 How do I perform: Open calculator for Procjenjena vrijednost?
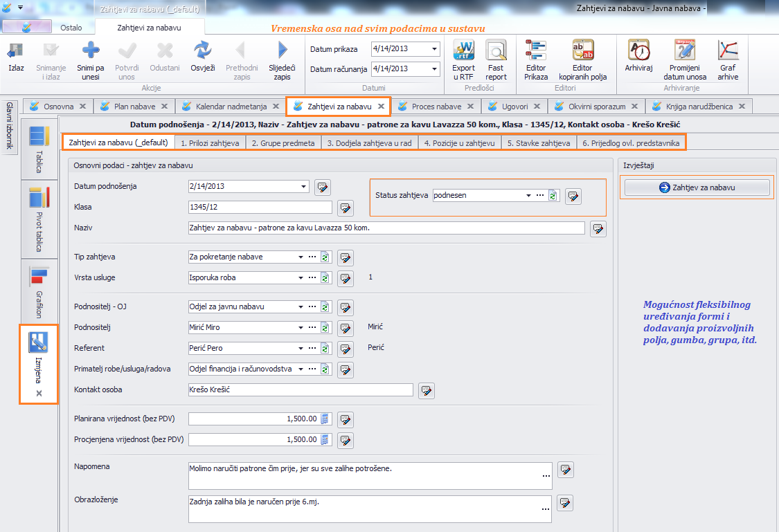[325, 440]
